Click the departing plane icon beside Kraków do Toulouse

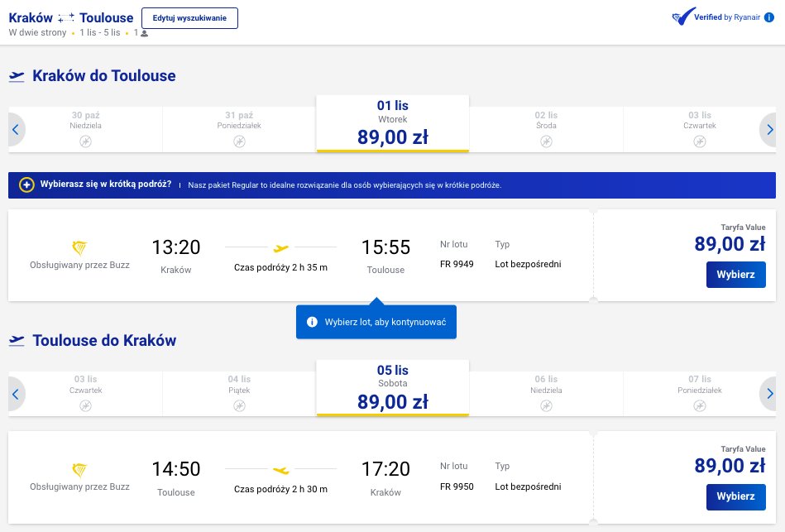tap(17, 76)
